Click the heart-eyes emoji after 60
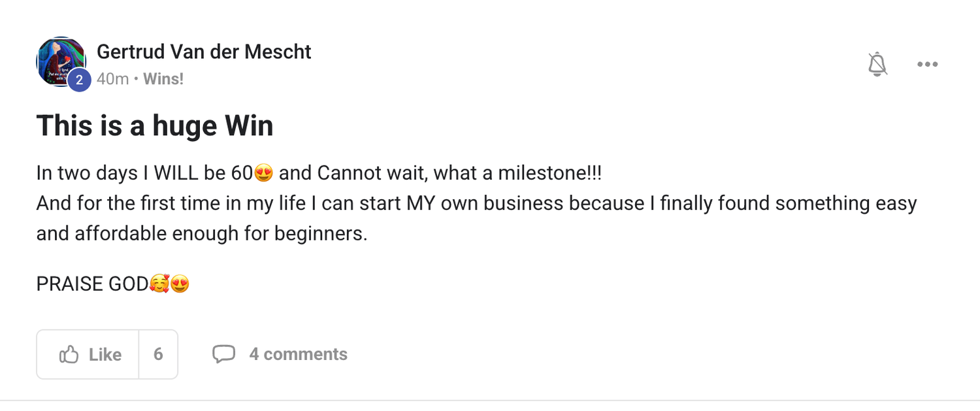 [x=264, y=173]
